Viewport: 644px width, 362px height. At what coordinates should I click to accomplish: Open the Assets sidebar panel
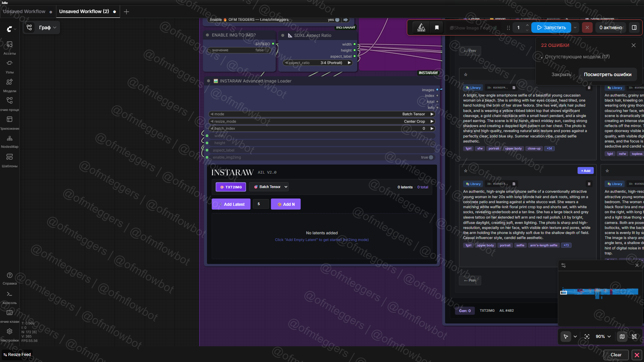tap(9, 45)
